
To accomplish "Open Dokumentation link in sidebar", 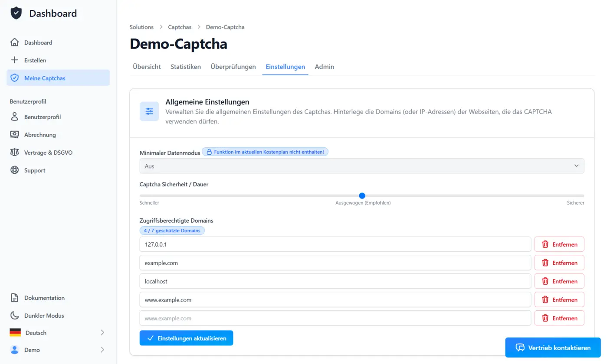I will (x=58, y=298).
